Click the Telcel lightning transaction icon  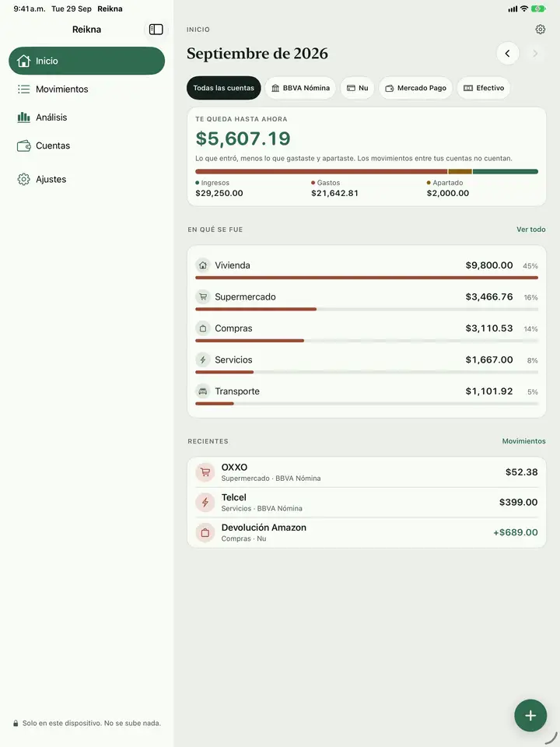[205, 502]
